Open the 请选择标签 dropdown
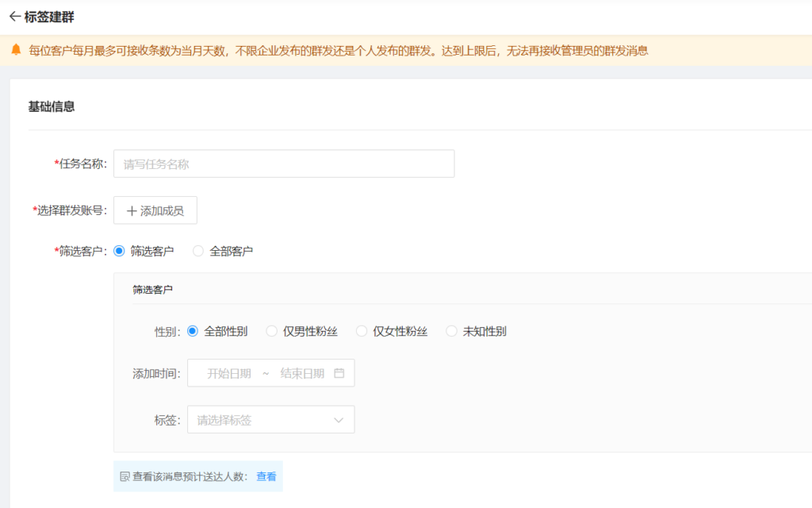 (271, 419)
